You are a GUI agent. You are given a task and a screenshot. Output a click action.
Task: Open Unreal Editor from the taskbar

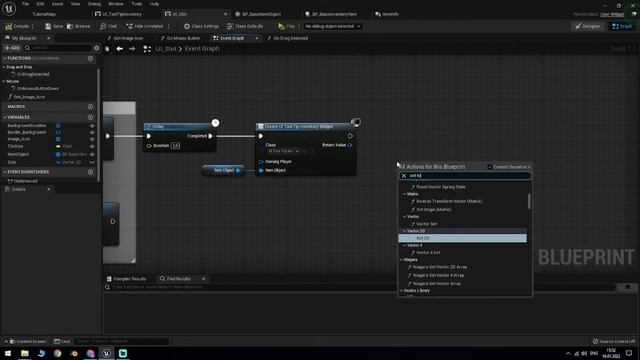pos(106,353)
